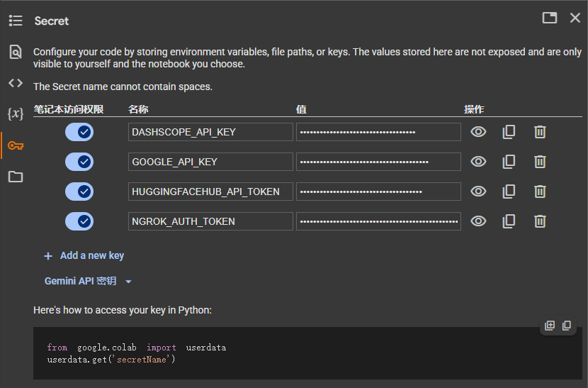The width and height of the screenshot is (588, 388).
Task: Click the 值 column header
Action: coord(301,109)
